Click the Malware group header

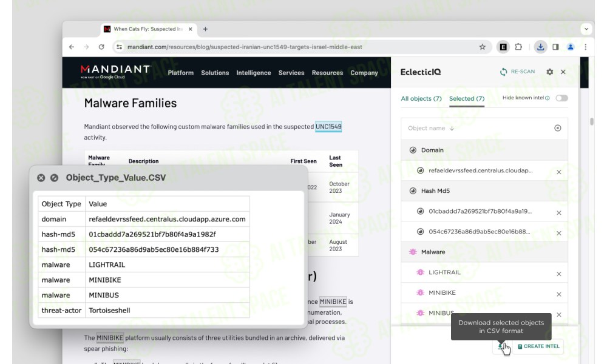(x=484, y=252)
